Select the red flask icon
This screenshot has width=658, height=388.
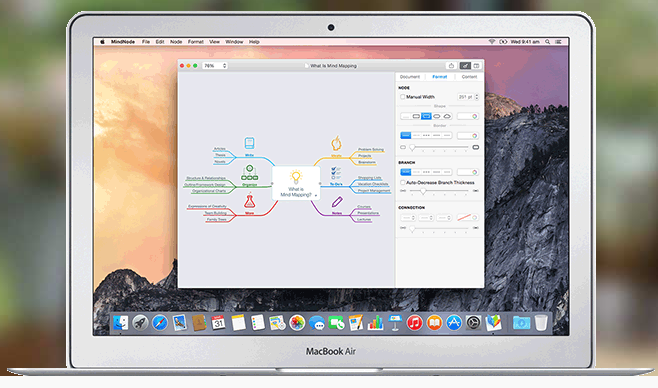(250, 201)
